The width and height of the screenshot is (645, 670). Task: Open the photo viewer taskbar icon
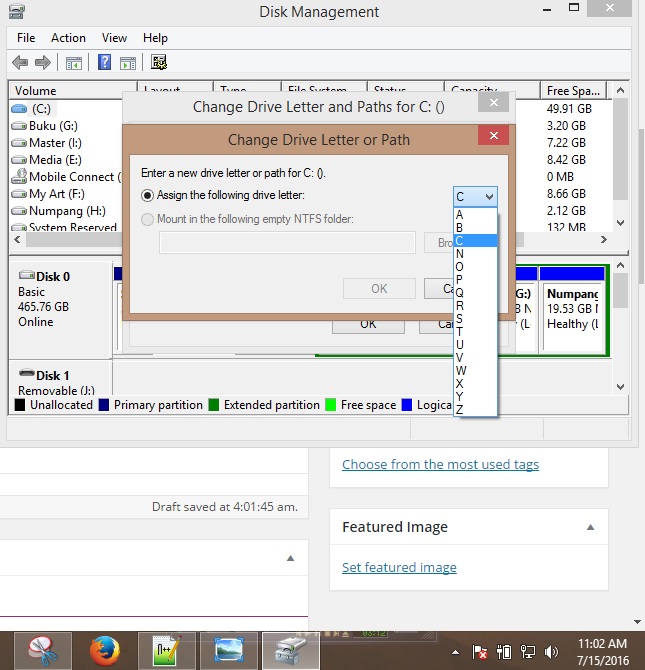(x=229, y=651)
